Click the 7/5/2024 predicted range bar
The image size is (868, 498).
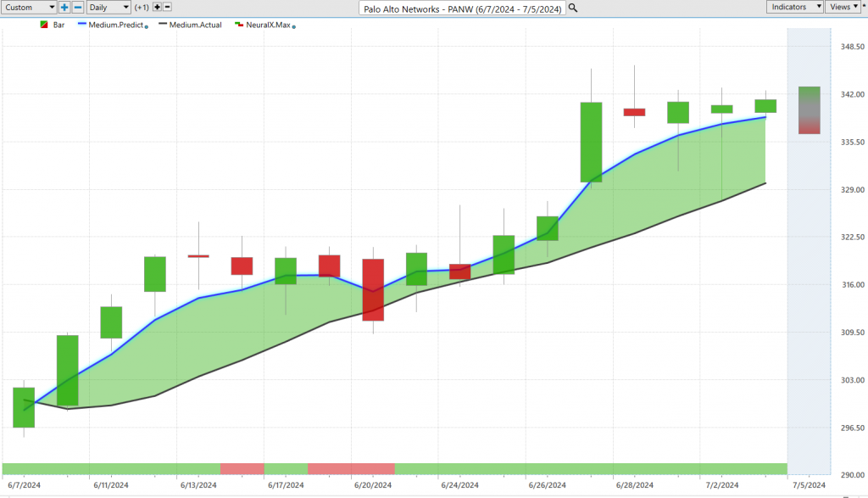(x=809, y=110)
